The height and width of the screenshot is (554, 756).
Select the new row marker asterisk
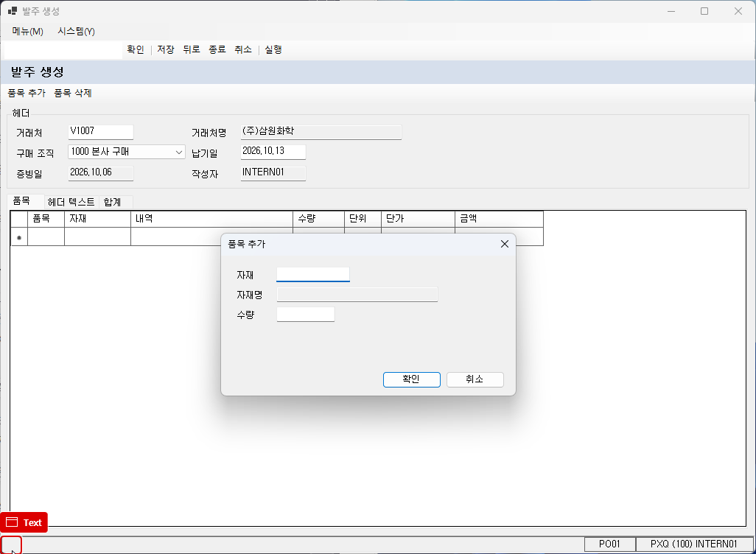point(19,236)
